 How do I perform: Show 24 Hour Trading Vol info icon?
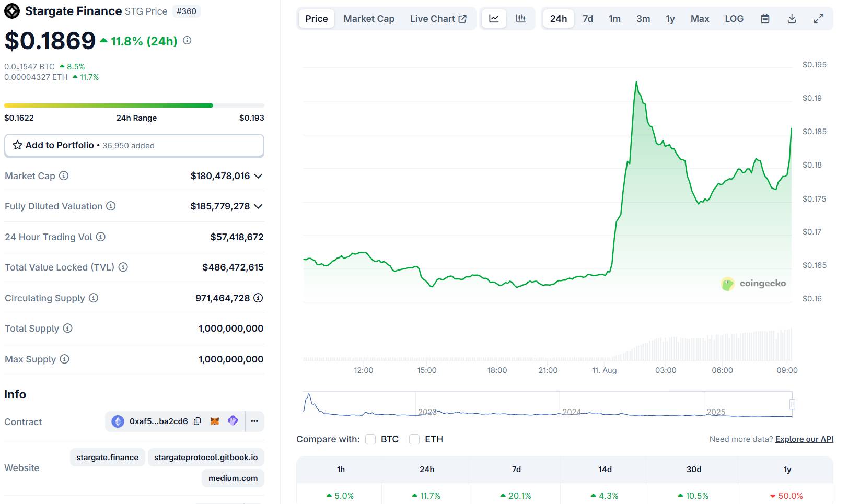pos(101,237)
